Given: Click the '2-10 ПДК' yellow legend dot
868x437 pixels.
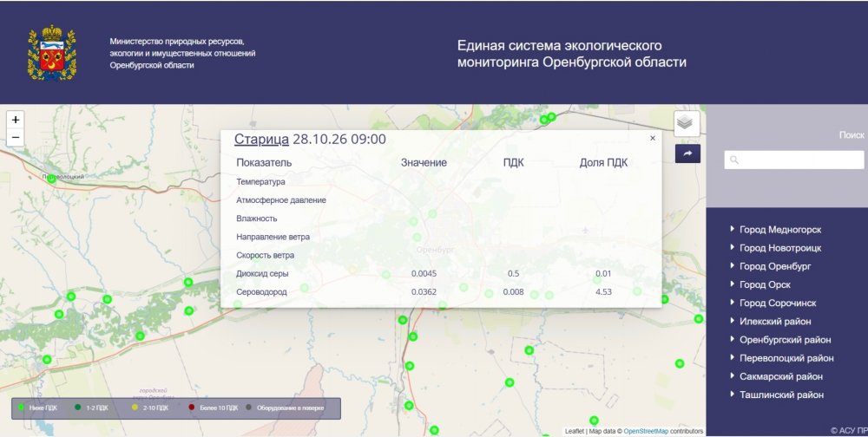Looking at the screenshot, I should 135,408.
